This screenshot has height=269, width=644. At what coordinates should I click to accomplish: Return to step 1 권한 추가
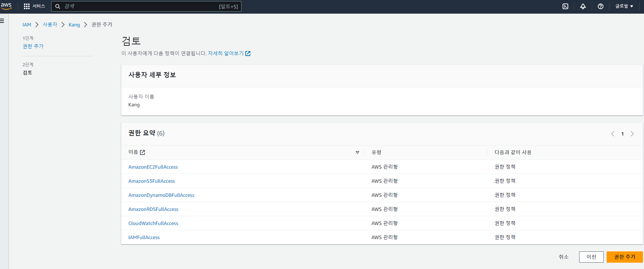(x=33, y=46)
